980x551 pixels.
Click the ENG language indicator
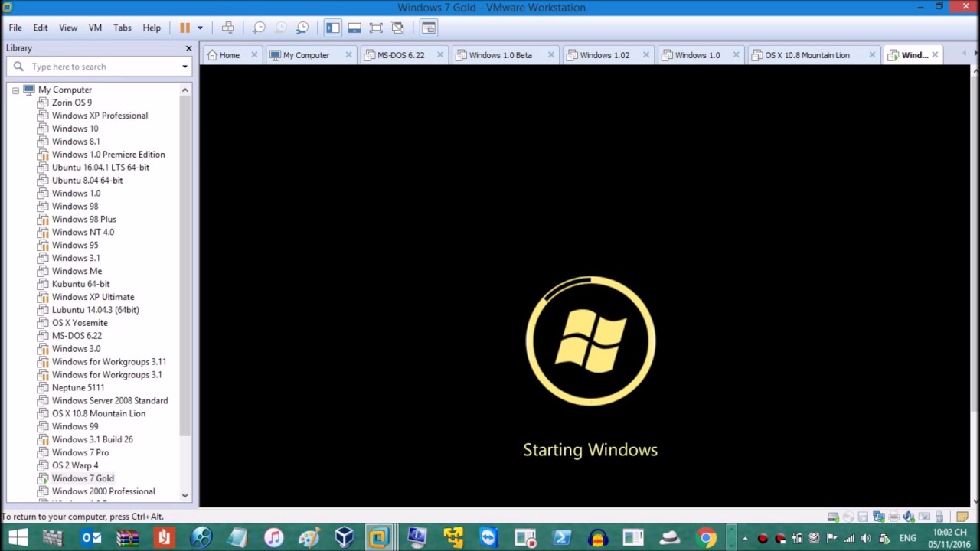point(907,538)
